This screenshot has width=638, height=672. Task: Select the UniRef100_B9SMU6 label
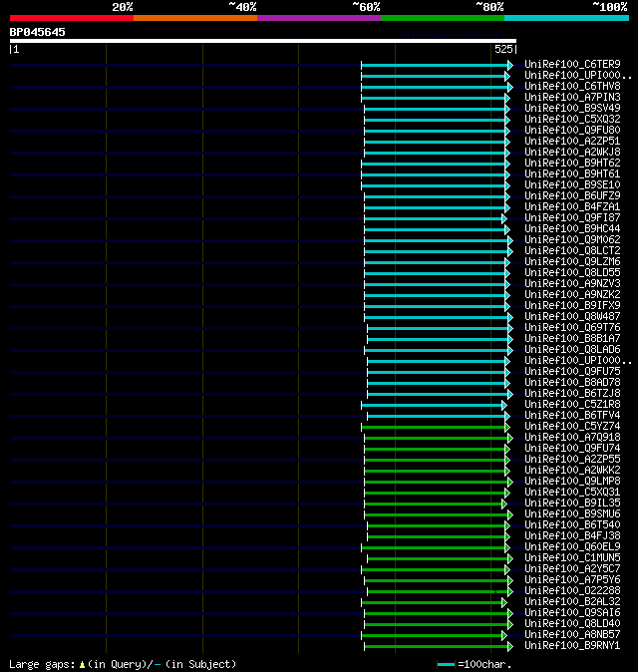[x=572, y=513]
